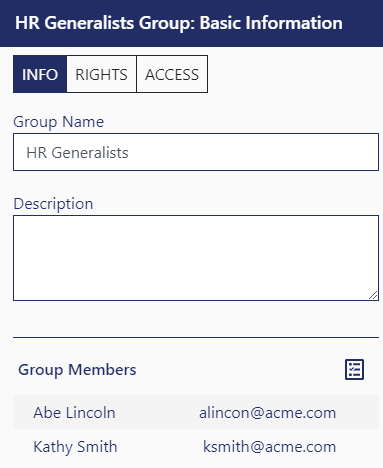Focus the Description text area
Screen dimensions: 383x468
pos(196,258)
